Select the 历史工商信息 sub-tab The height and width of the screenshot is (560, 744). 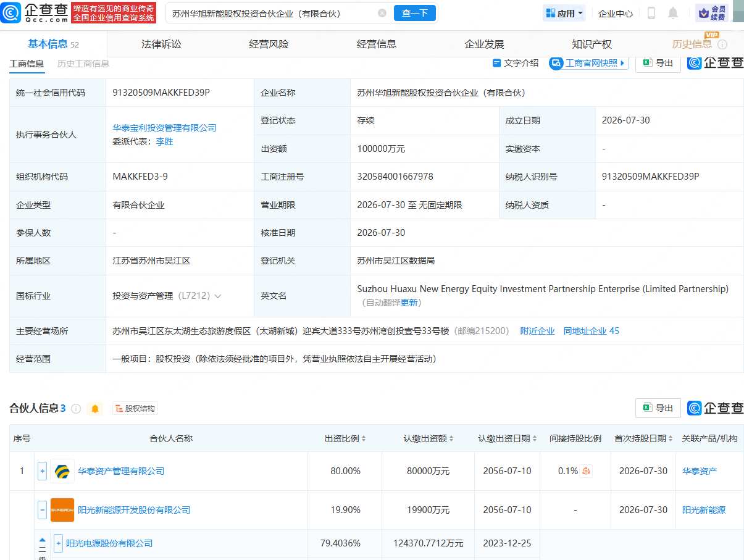pos(83,64)
